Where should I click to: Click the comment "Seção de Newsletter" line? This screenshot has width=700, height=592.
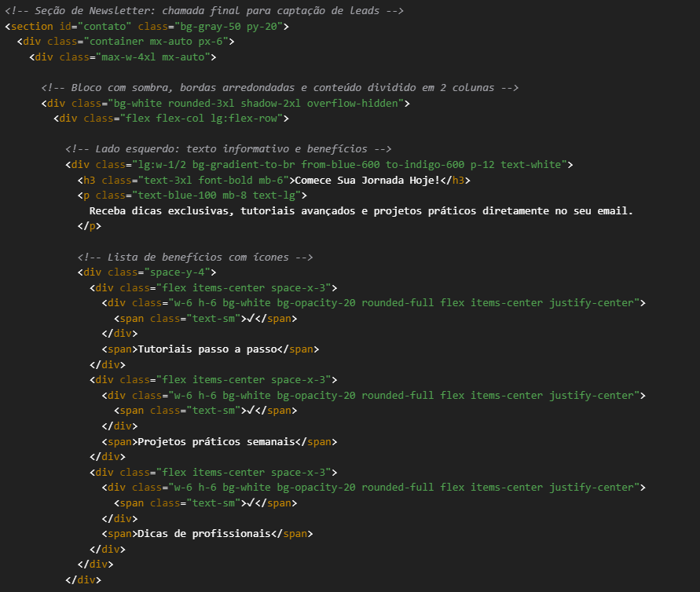tap(204, 11)
